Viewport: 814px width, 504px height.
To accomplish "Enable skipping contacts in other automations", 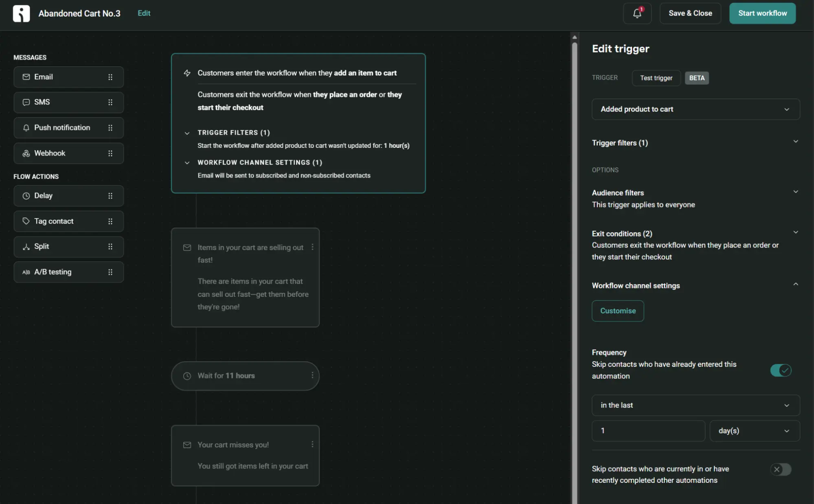I will [x=781, y=469].
